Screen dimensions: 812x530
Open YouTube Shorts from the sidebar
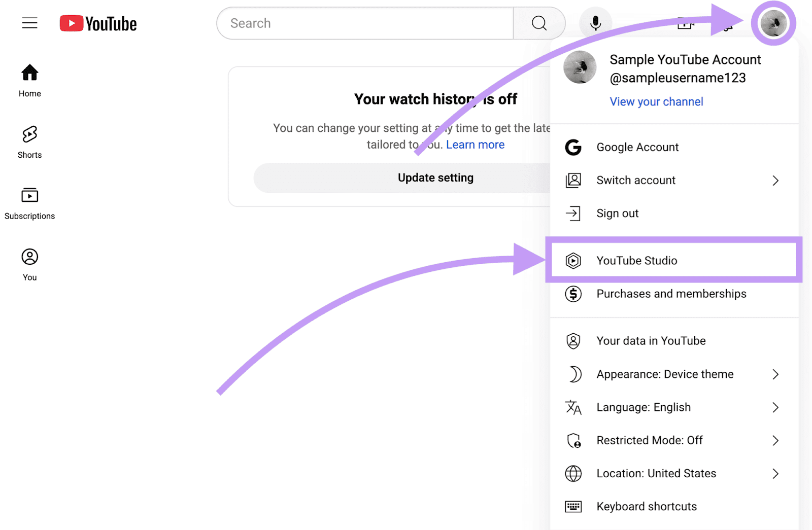29,141
